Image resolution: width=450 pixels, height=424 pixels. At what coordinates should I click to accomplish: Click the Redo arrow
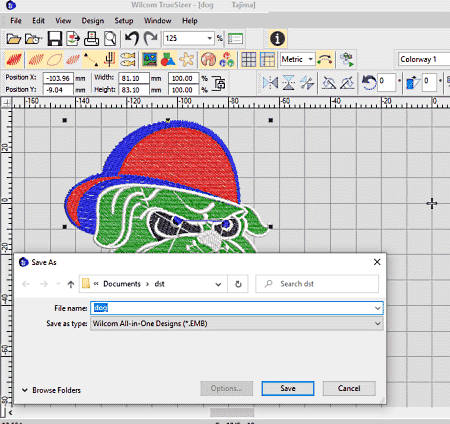click(x=150, y=39)
